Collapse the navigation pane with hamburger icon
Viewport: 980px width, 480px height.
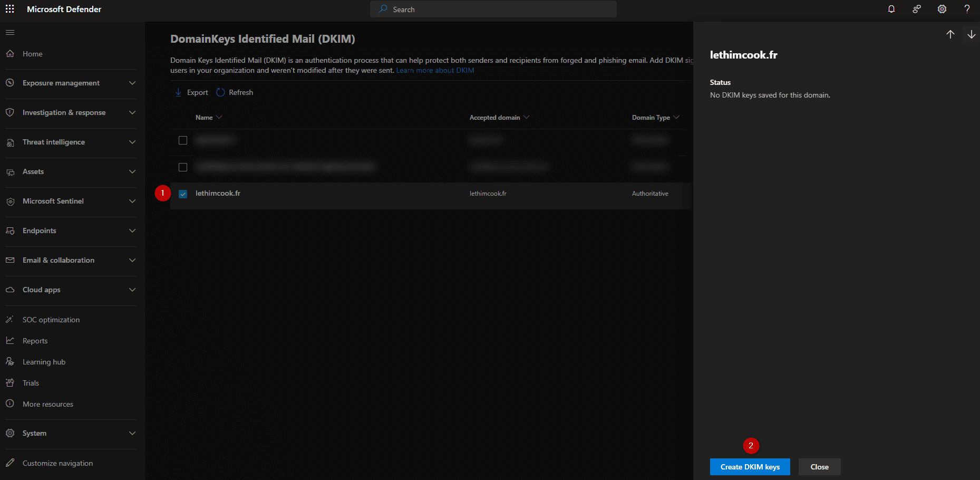point(9,32)
